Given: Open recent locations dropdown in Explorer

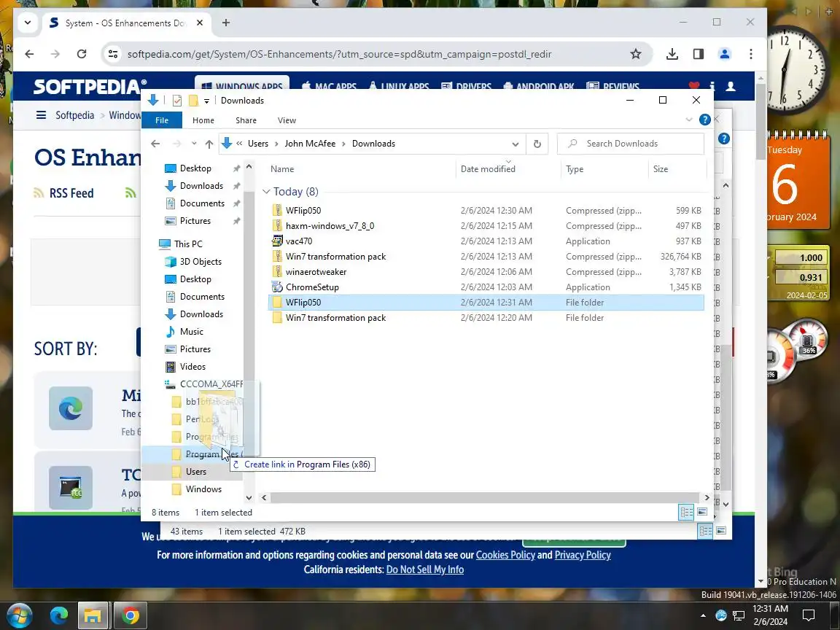Looking at the screenshot, I should [x=194, y=144].
